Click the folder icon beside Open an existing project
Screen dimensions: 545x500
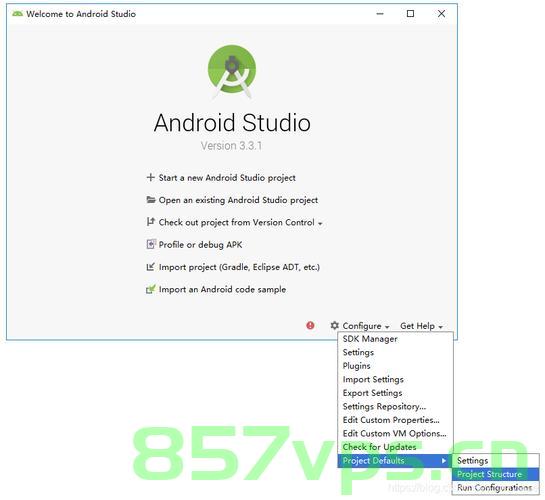click(x=151, y=200)
